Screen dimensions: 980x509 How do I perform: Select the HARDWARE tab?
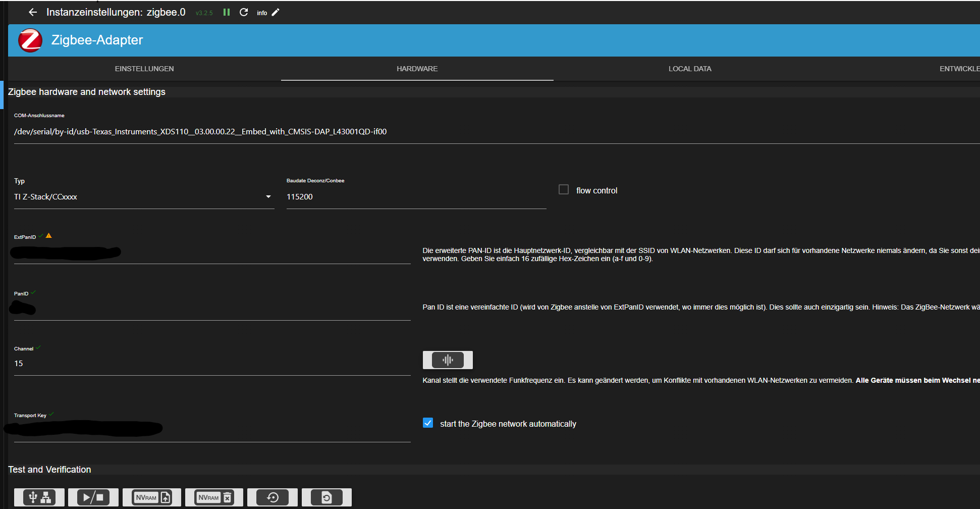pos(417,69)
